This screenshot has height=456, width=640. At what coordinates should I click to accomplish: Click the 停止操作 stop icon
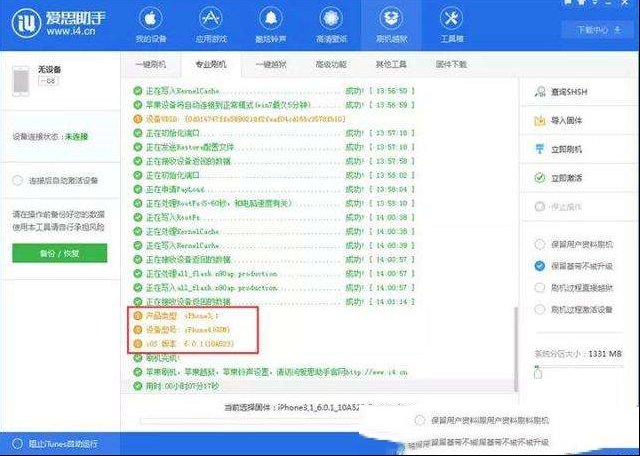540,207
